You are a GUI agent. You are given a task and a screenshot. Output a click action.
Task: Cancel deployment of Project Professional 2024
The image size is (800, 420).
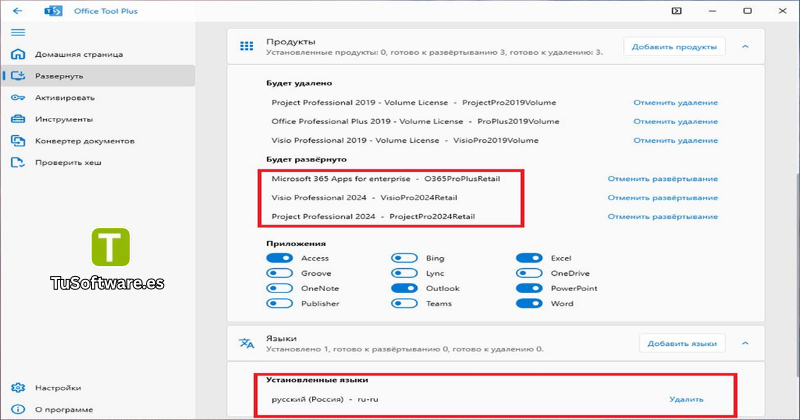(x=662, y=216)
